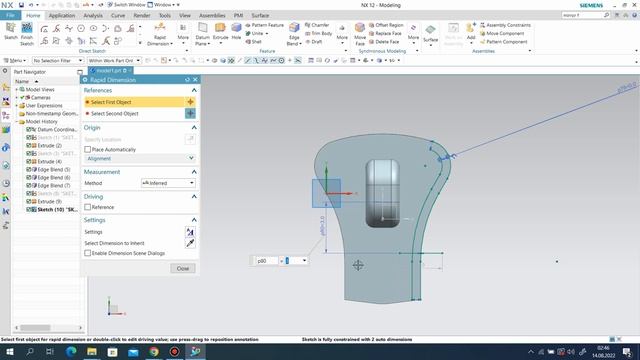The image size is (640, 360).
Task: Toggle the Edge Blend (5) feature checkbox
Action: [x=29, y=169]
